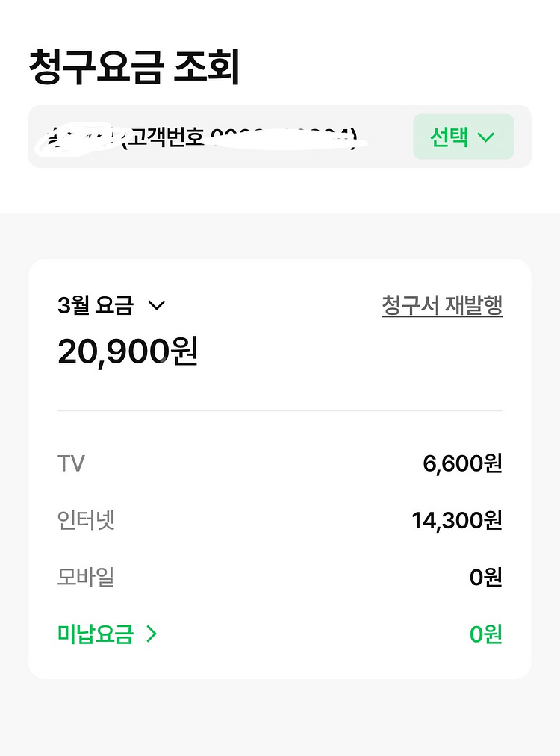Viewport: 560px width, 756px height.
Task: Click the chevron beside 3월 요금
Action: point(156,305)
